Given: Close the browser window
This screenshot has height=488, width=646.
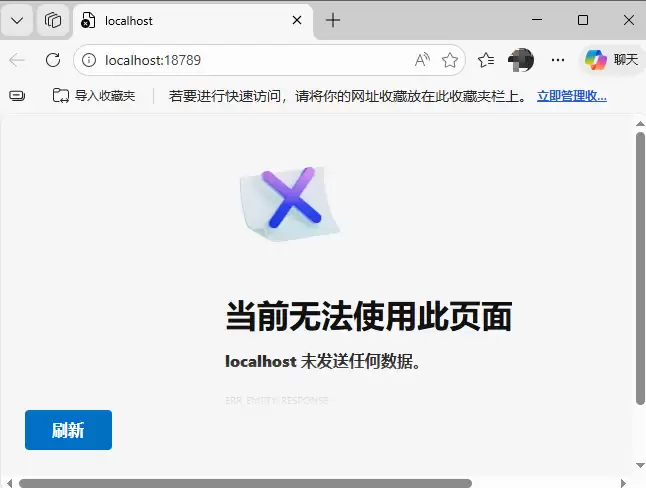Looking at the screenshot, I should pyautogui.click(x=629, y=20).
